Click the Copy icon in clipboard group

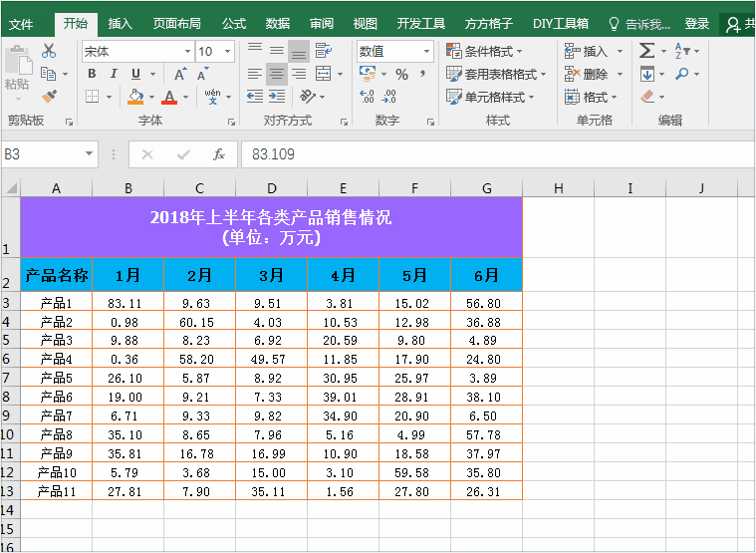48,74
